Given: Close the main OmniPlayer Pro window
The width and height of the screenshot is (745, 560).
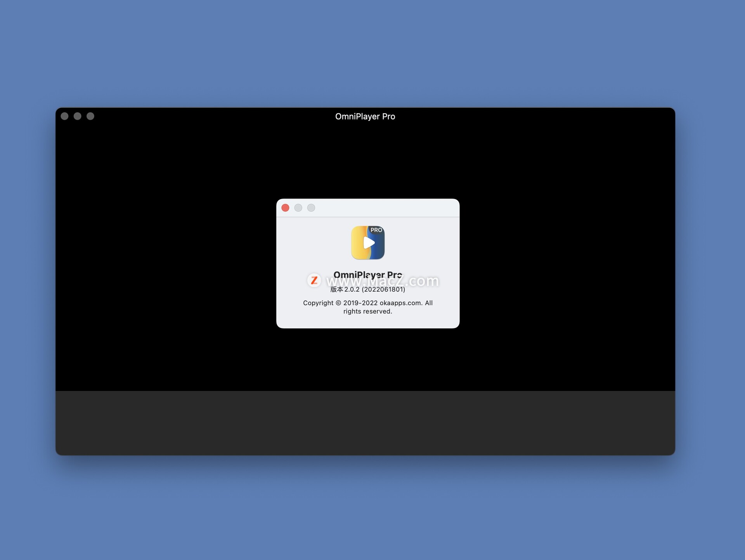Looking at the screenshot, I should point(65,116).
